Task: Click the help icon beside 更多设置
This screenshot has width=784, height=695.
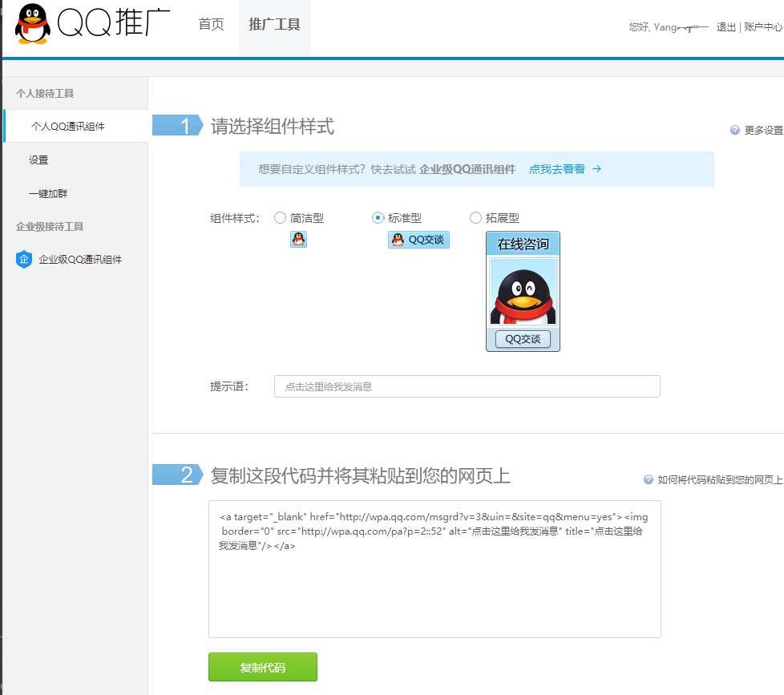Action: pos(734,130)
